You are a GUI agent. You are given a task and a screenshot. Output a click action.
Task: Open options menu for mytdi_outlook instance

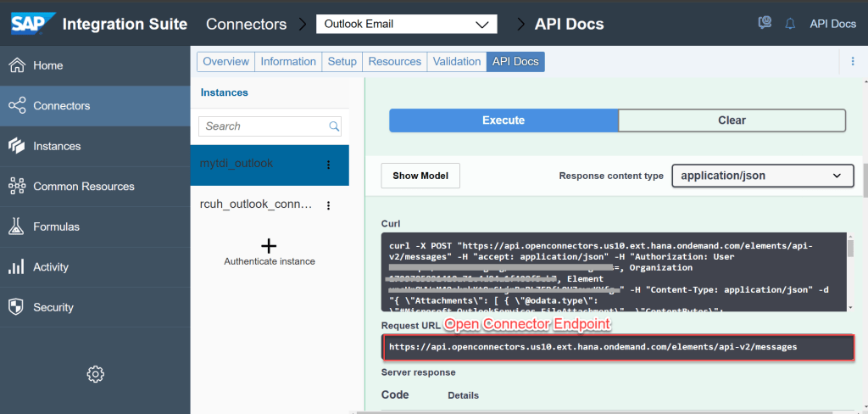[x=328, y=165]
